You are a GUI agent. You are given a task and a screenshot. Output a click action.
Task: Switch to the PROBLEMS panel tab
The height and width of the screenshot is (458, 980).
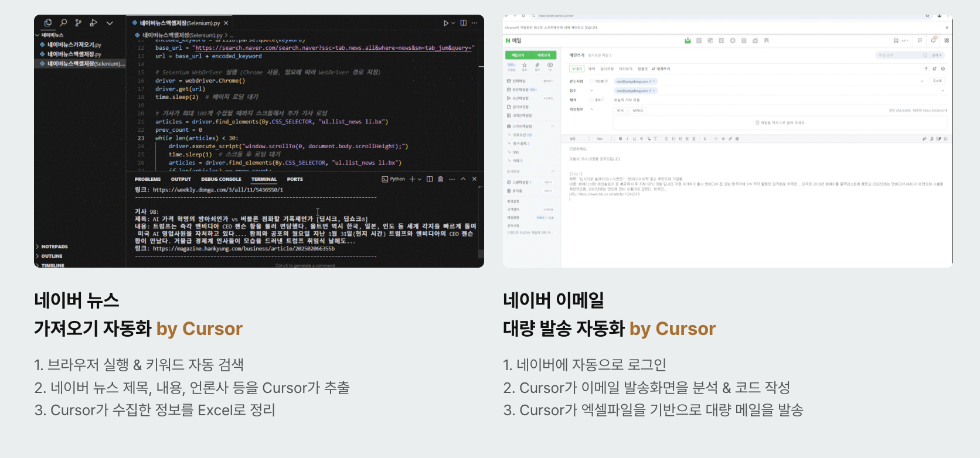coord(148,179)
